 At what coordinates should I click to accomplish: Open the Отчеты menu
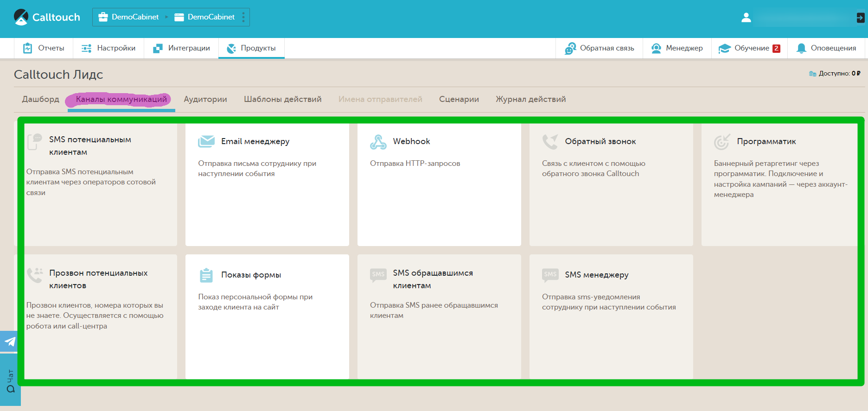pyautogui.click(x=44, y=48)
